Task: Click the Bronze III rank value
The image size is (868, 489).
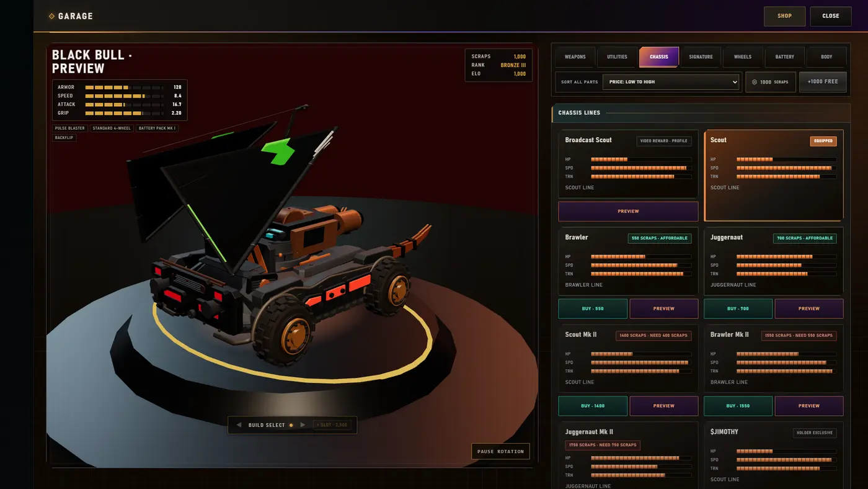Action: pos(513,65)
